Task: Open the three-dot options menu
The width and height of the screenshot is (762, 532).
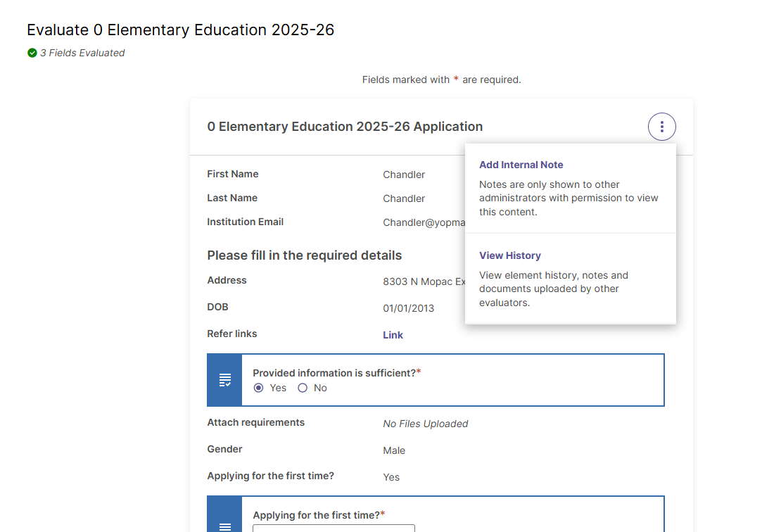Action: (x=661, y=127)
